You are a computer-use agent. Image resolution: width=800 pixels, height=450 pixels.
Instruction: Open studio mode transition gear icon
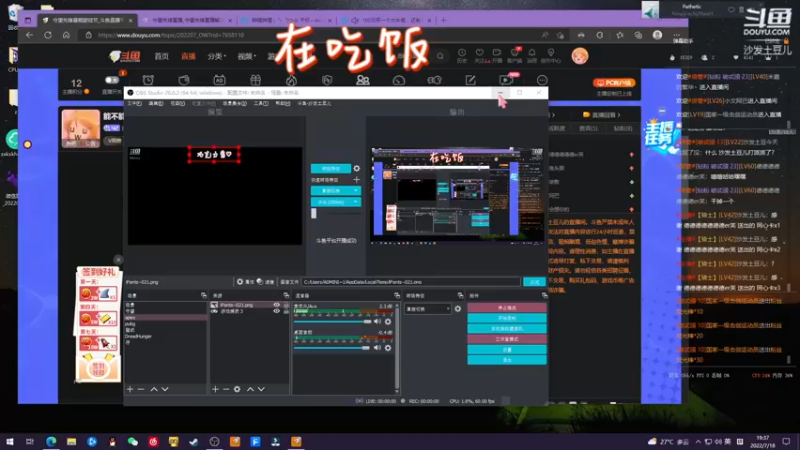pos(357,168)
